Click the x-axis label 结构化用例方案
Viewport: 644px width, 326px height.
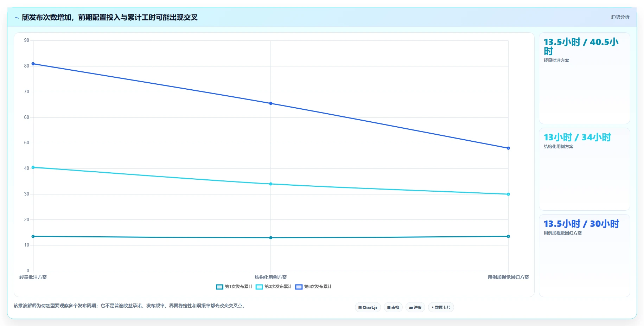click(270, 277)
